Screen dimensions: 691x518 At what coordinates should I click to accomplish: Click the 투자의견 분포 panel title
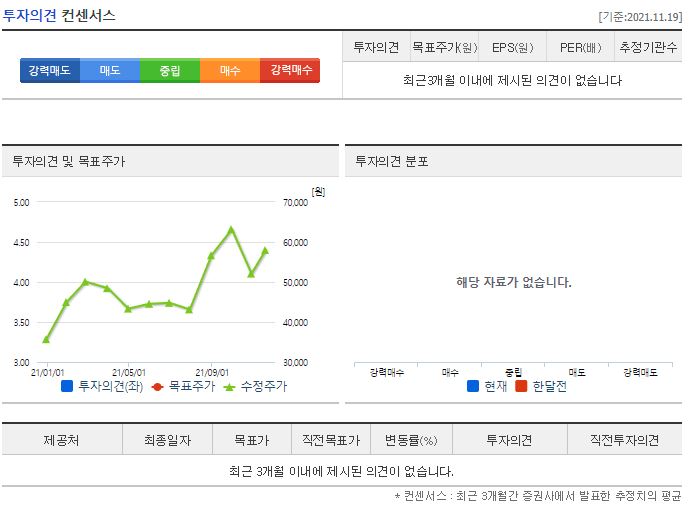(x=392, y=161)
